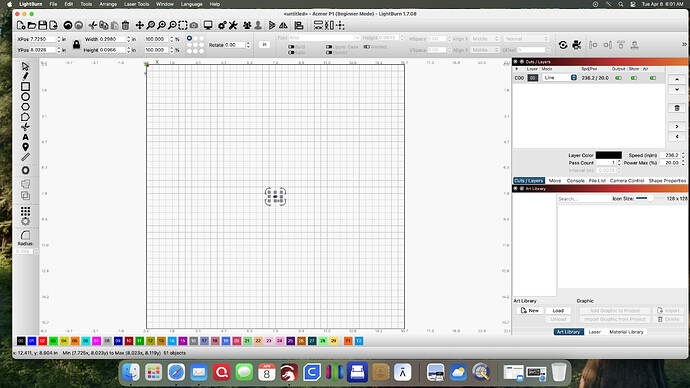Image resolution: width=690 pixels, height=388 pixels.
Task: Open the Arrange menu
Action: coord(108,4)
